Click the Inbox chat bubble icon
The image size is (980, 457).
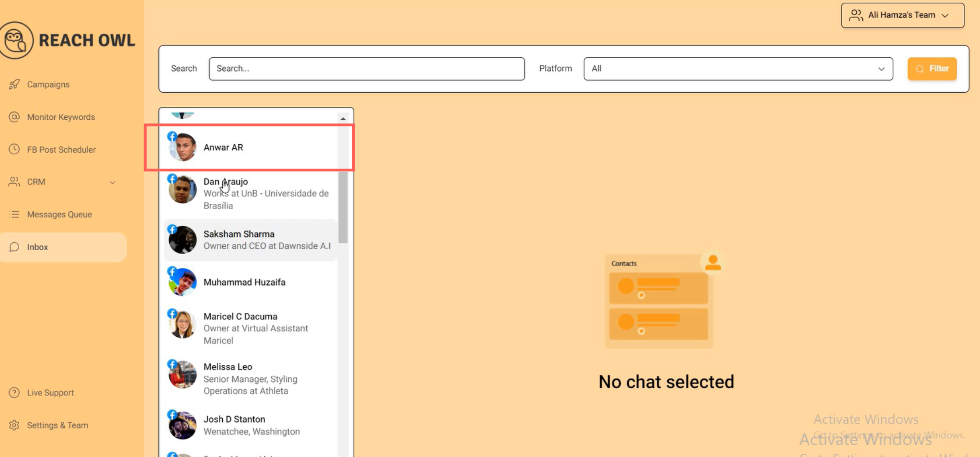pyautogui.click(x=14, y=247)
